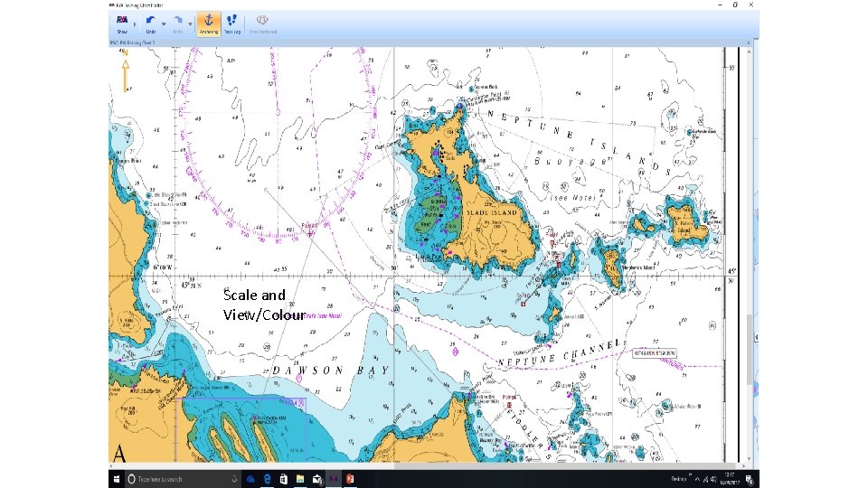Open the volume control in system tray
The width and height of the screenshot is (868, 488).
(x=713, y=479)
